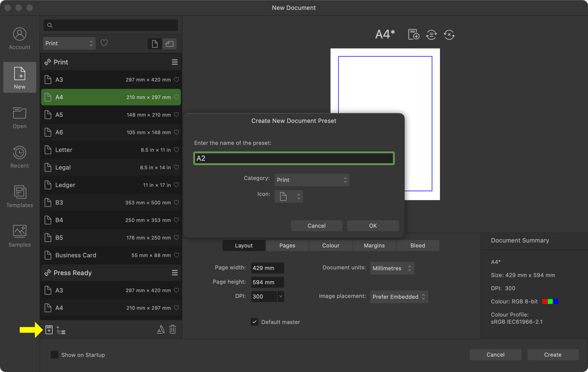
Task: Click OK in the preset dialog
Action: tap(373, 226)
